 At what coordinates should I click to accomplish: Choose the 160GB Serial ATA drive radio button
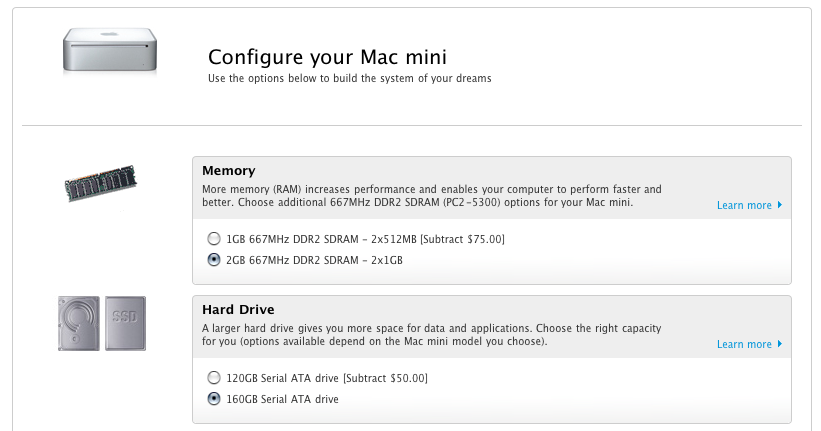click(x=214, y=399)
